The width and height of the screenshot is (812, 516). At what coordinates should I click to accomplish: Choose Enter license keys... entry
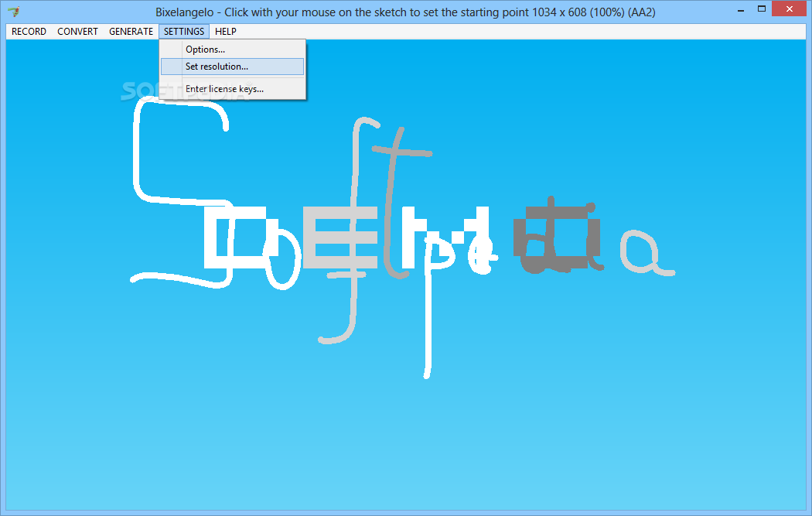(233, 89)
